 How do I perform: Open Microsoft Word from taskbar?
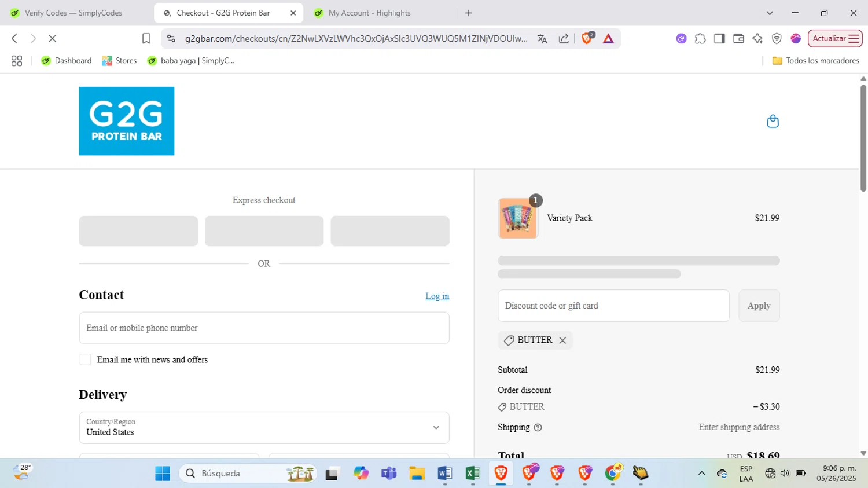pos(444,474)
